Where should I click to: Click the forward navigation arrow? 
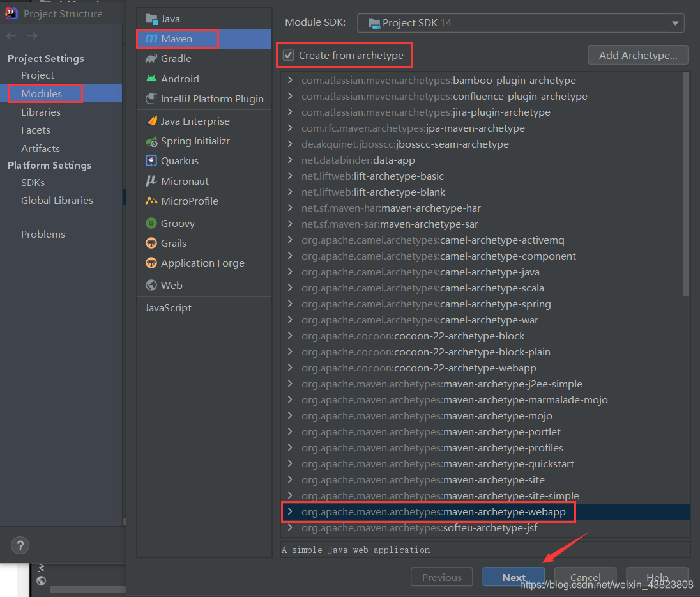click(32, 36)
